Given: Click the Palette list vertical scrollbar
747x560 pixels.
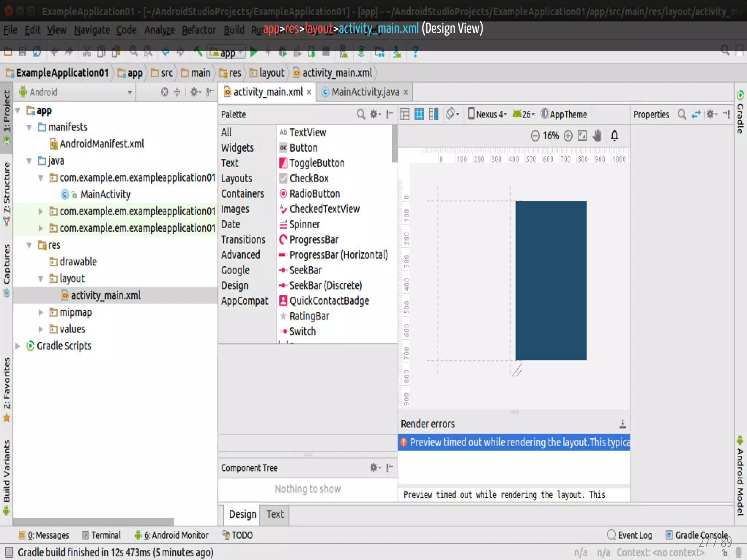Looking at the screenshot, I should coord(394,144).
